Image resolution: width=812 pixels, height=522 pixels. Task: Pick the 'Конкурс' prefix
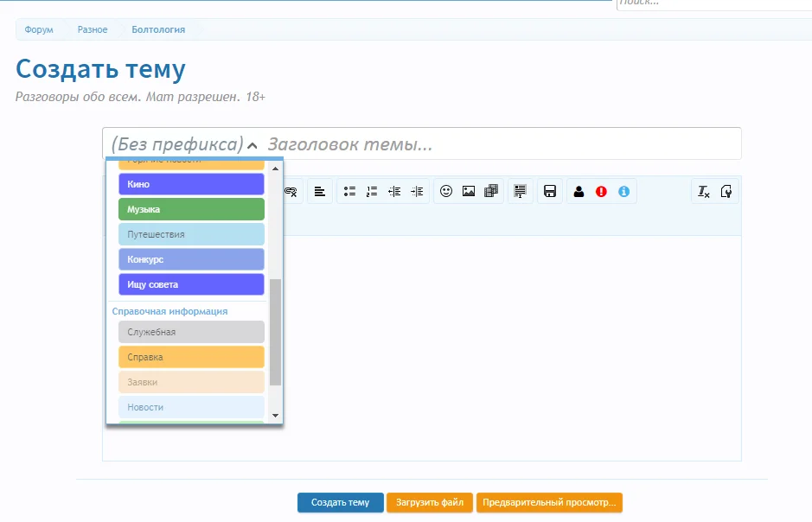click(192, 260)
